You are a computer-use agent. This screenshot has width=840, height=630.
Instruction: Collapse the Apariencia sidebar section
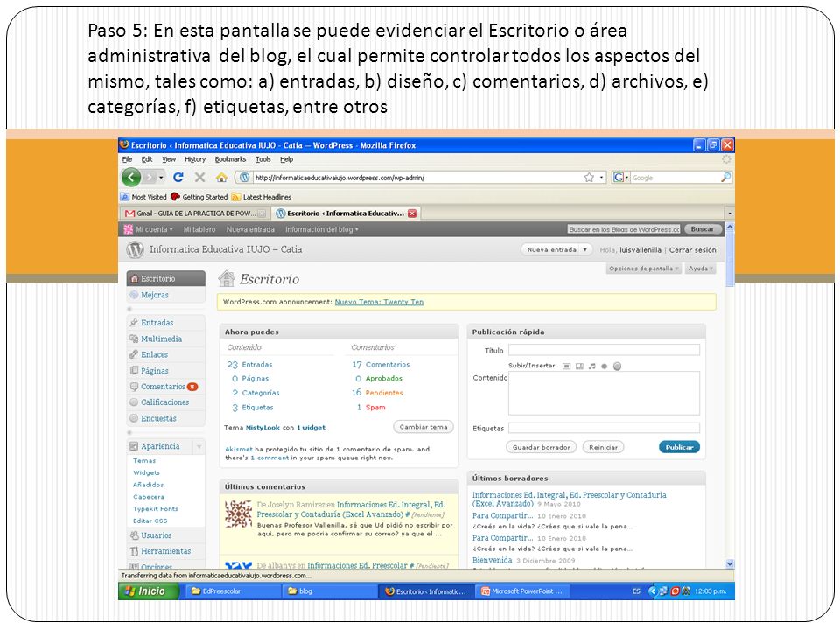point(199,446)
